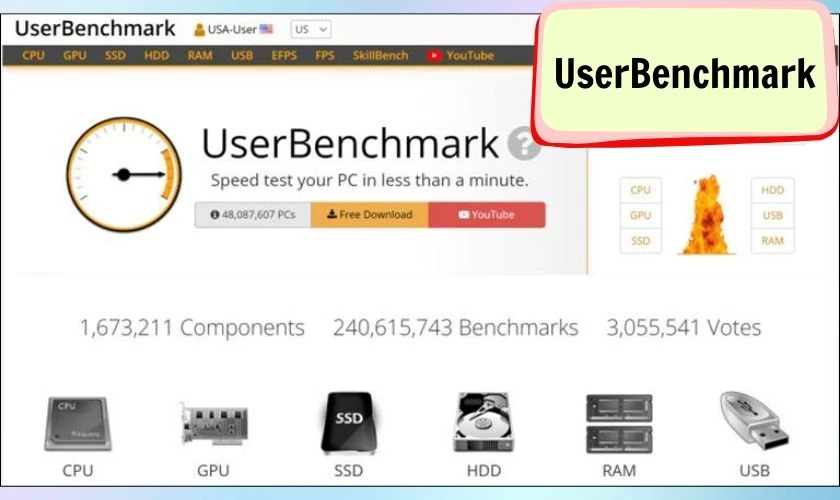
Task: Click the SSD box beside the flame
Action: point(641,241)
